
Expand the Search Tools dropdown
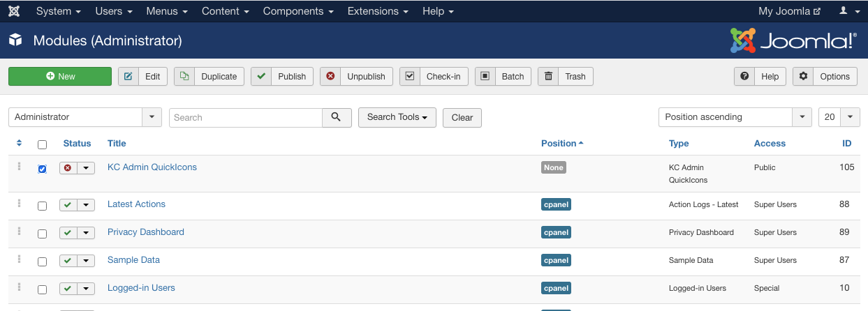coord(397,117)
